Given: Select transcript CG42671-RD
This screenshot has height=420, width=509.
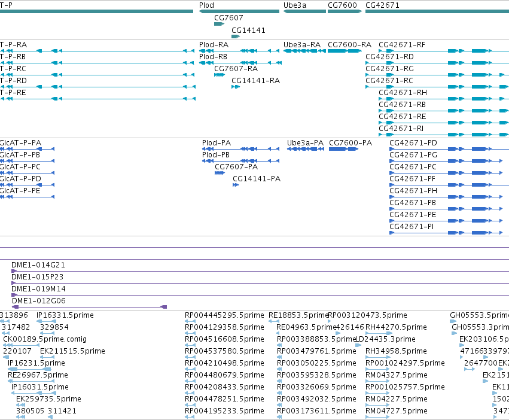Looking at the screenshot, I should point(389,57).
